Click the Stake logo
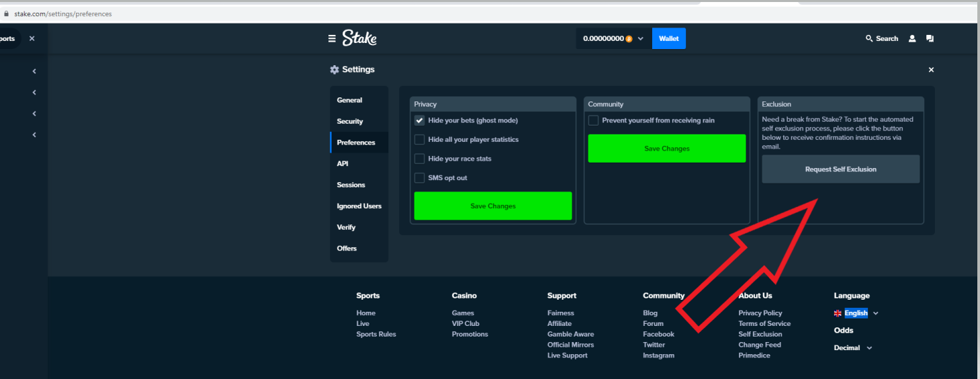 (359, 38)
